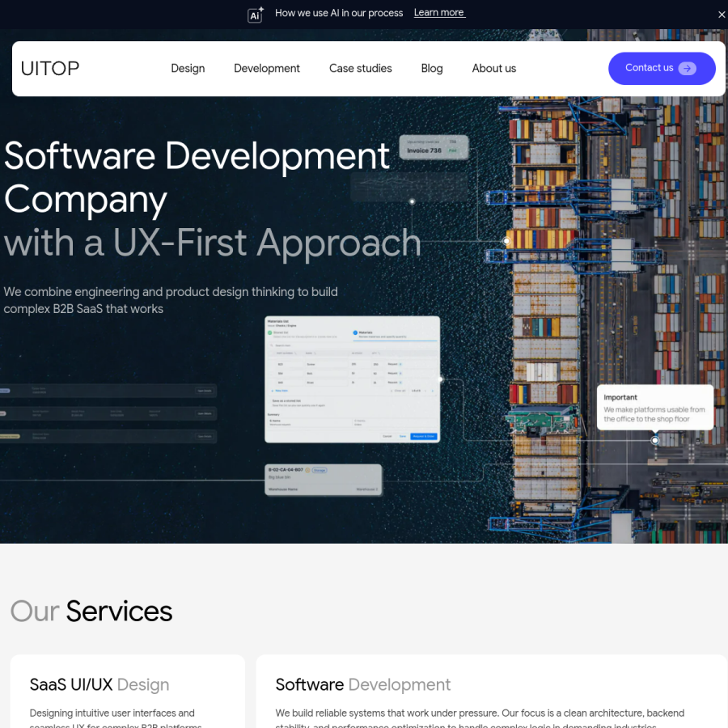Screen dimensions: 728x728
Task: Open the Blog page
Action: 431,68
